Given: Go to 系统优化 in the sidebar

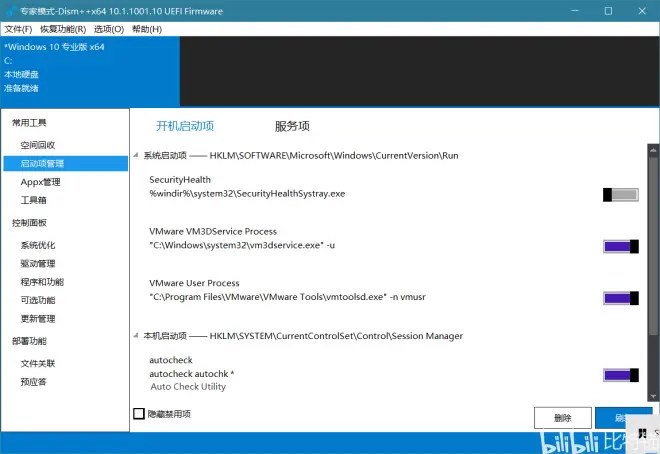Looking at the screenshot, I should click(x=38, y=245).
